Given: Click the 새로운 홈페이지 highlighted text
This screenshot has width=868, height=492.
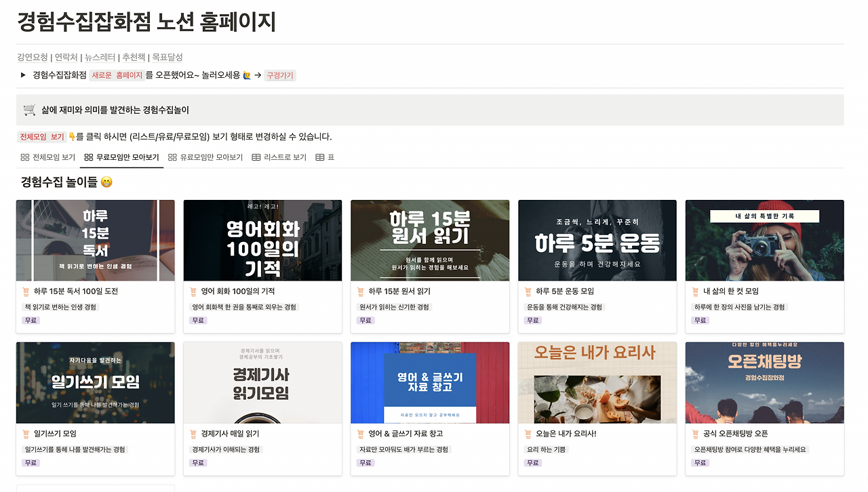Looking at the screenshot, I should (x=117, y=75).
